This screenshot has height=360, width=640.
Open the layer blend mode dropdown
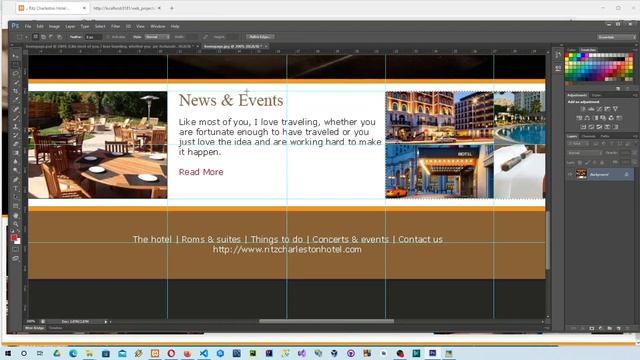(x=584, y=153)
